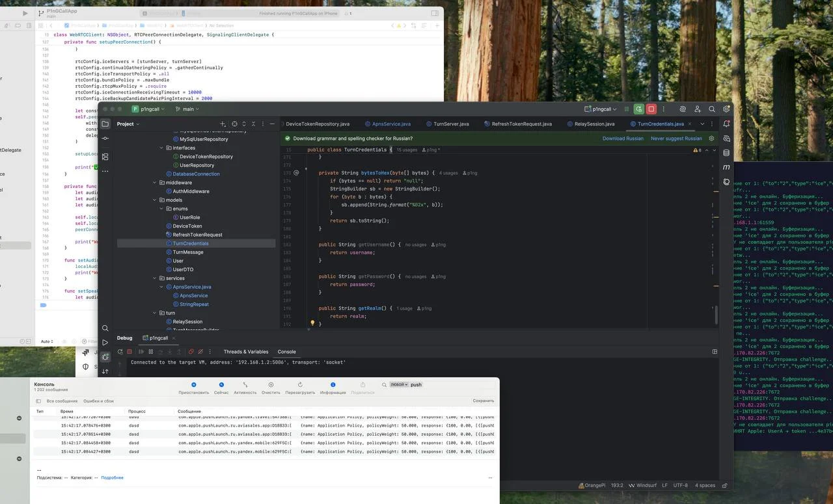Toggle the Now (Сейчас) button in Console

click(221, 385)
